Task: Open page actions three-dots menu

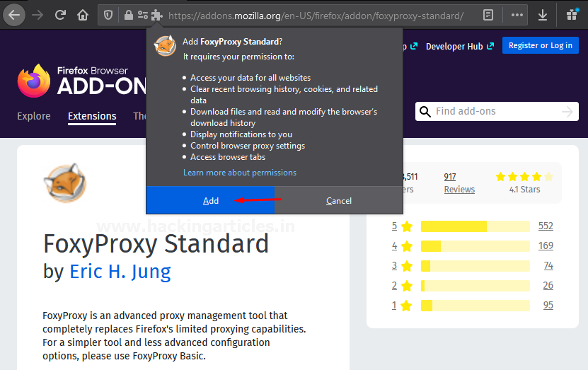Action: pyautogui.click(x=517, y=15)
